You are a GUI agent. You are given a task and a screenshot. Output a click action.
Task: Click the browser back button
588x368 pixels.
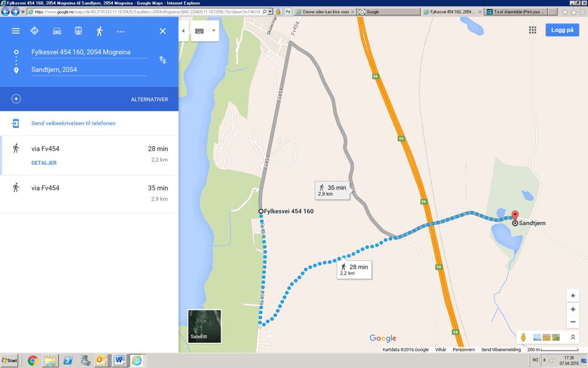coord(5,12)
